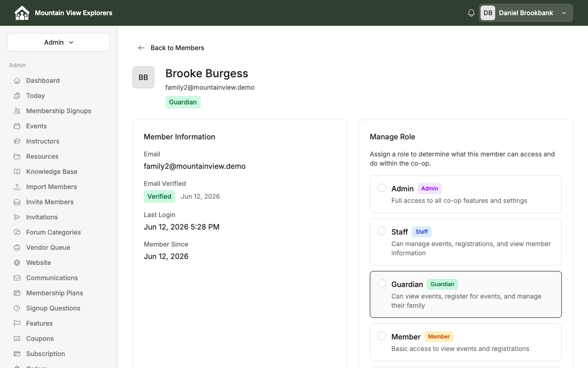
Task: Click the Brooke Burgess heading
Action: (x=207, y=74)
